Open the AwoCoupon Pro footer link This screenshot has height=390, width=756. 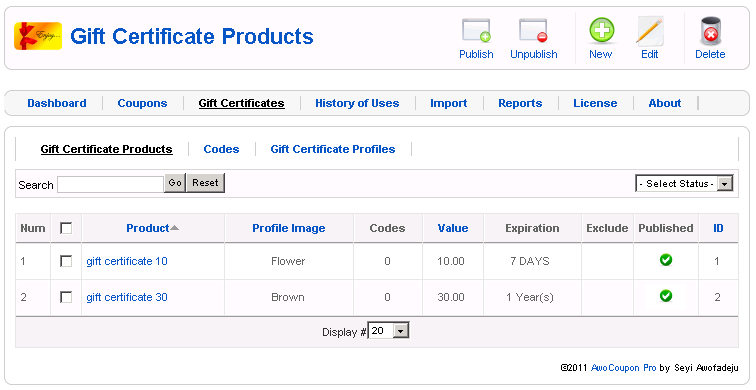pyautogui.click(x=623, y=368)
